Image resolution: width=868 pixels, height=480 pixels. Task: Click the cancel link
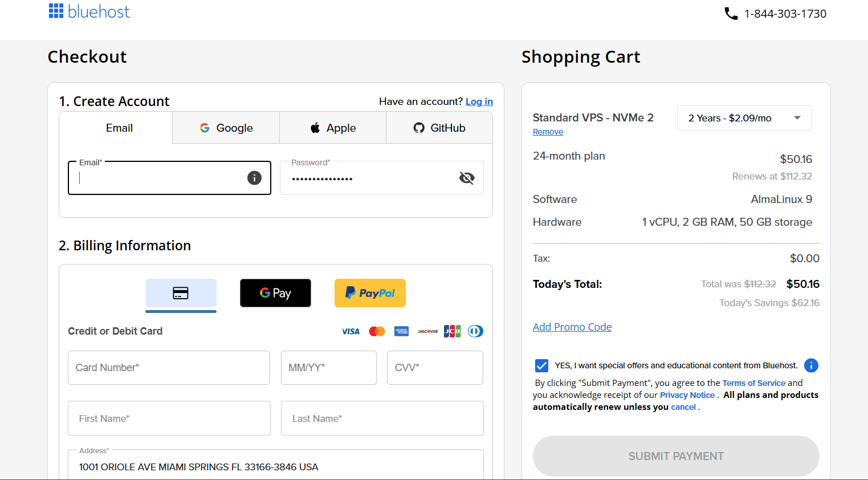pos(683,407)
